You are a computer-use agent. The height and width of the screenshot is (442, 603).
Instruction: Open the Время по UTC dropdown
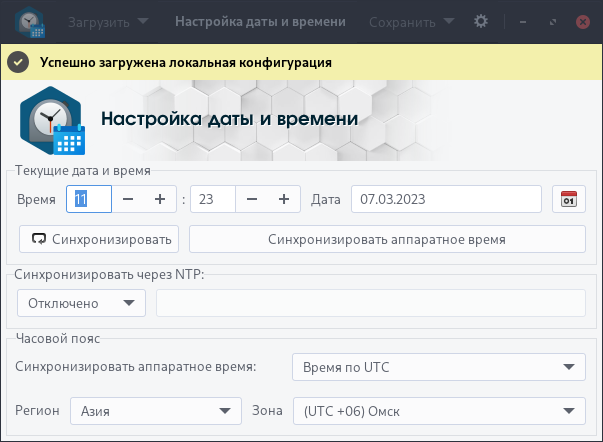click(438, 367)
